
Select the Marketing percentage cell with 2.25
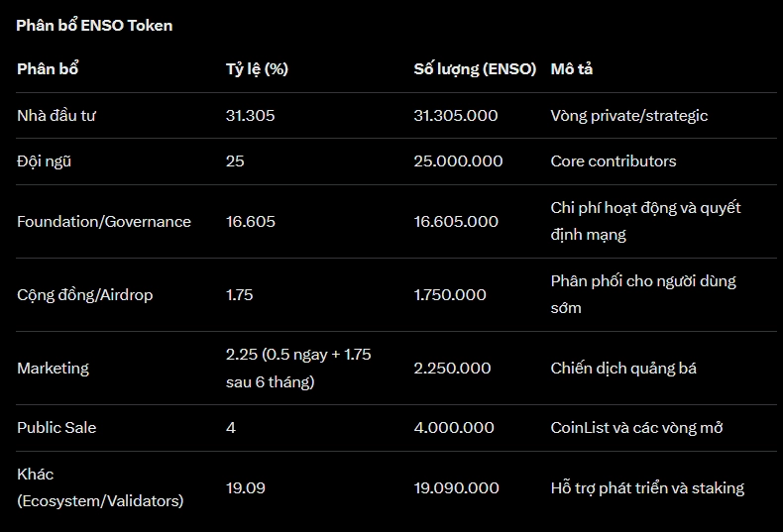pos(298,368)
